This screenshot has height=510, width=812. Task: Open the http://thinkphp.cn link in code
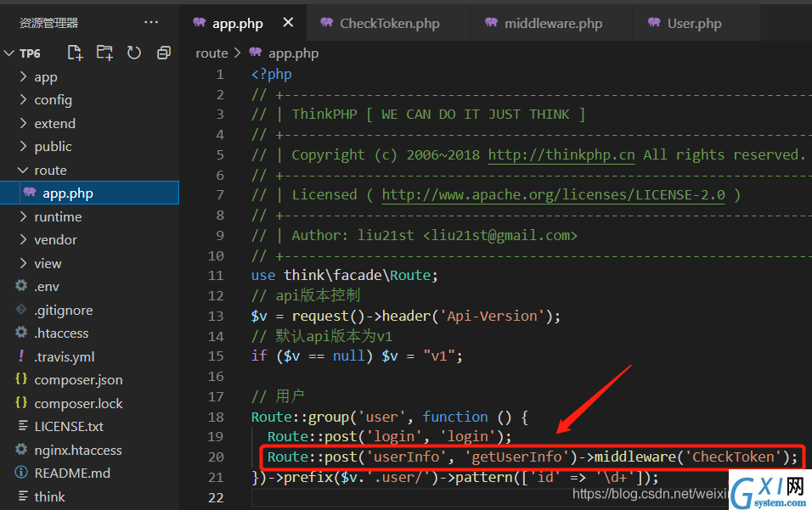pos(561,154)
